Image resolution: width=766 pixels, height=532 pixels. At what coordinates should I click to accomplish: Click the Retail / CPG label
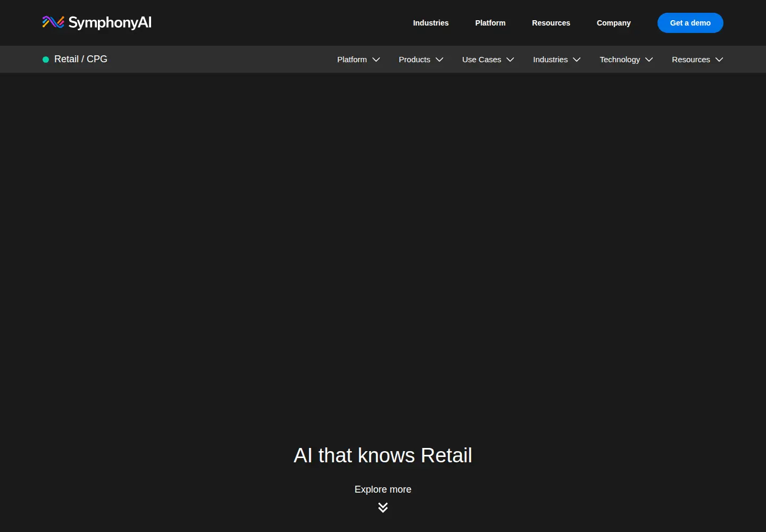(x=81, y=59)
